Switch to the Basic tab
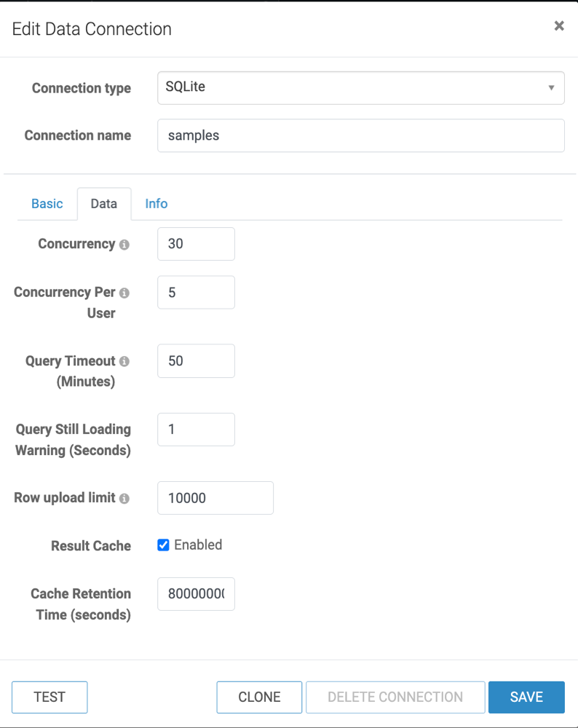The height and width of the screenshot is (728, 578). pos(47,204)
